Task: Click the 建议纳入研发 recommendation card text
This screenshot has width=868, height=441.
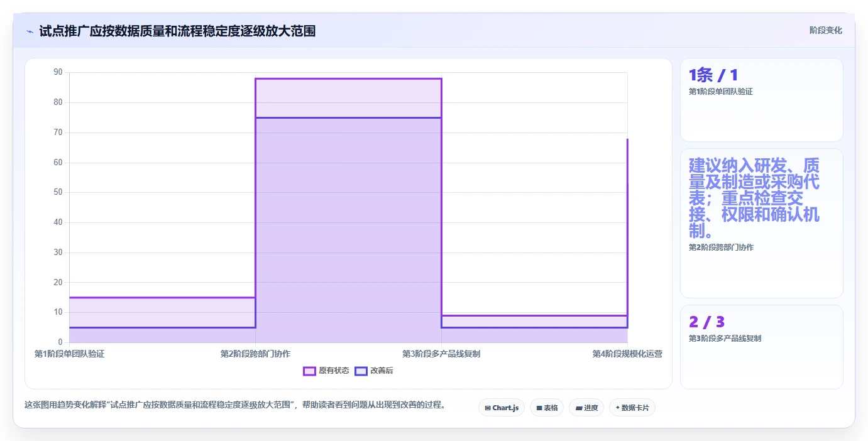Action: (754, 199)
